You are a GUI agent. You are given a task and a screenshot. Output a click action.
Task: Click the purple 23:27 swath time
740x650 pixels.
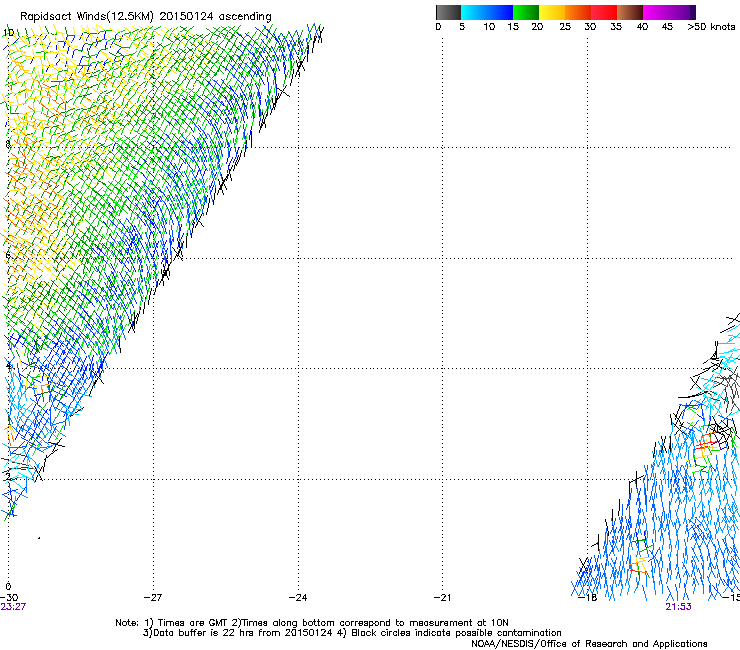point(13,607)
